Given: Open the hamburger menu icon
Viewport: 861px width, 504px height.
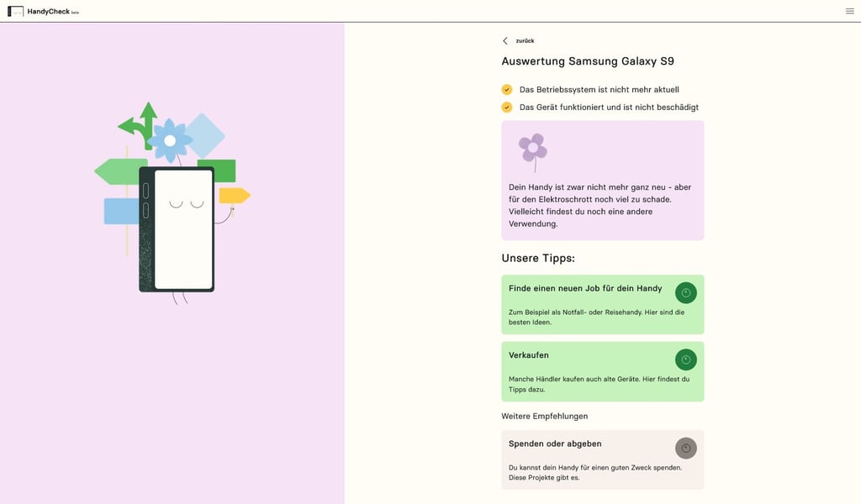Looking at the screenshot, I should coord(849,11).
